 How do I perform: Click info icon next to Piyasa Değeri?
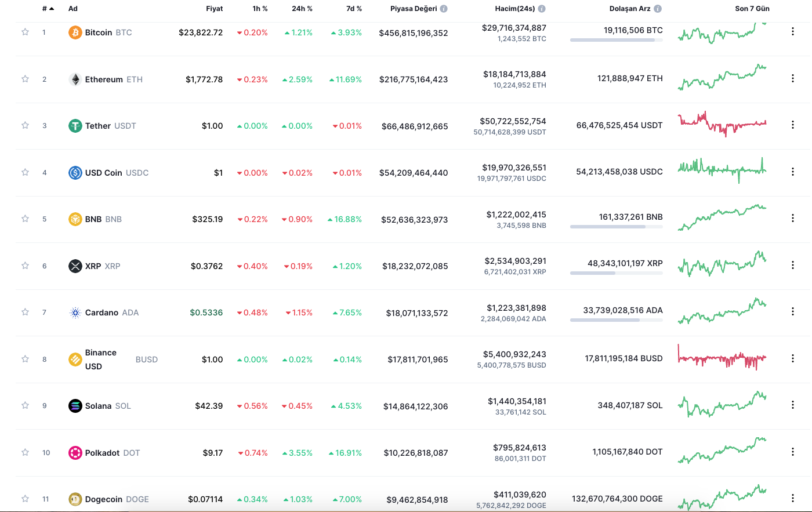tap(444, 9)
